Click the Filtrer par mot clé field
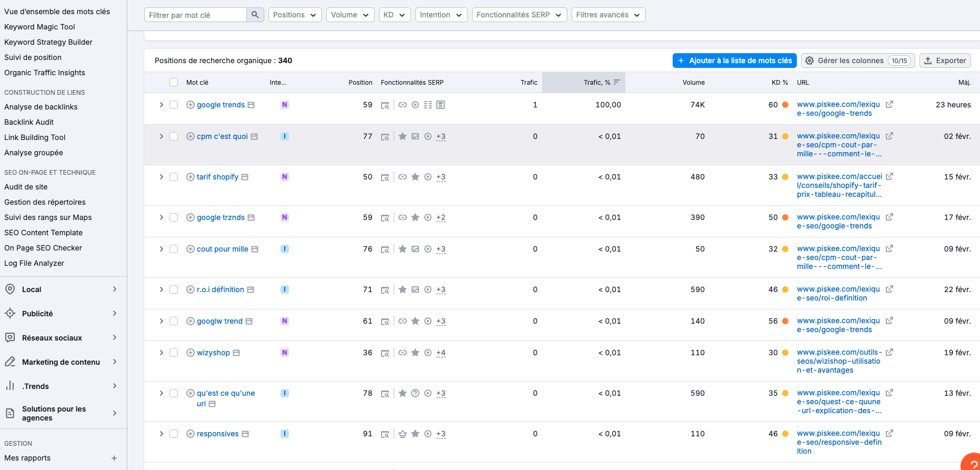This screenshot has width=980, height=470. pyautogui.click(x=195, y=15)
